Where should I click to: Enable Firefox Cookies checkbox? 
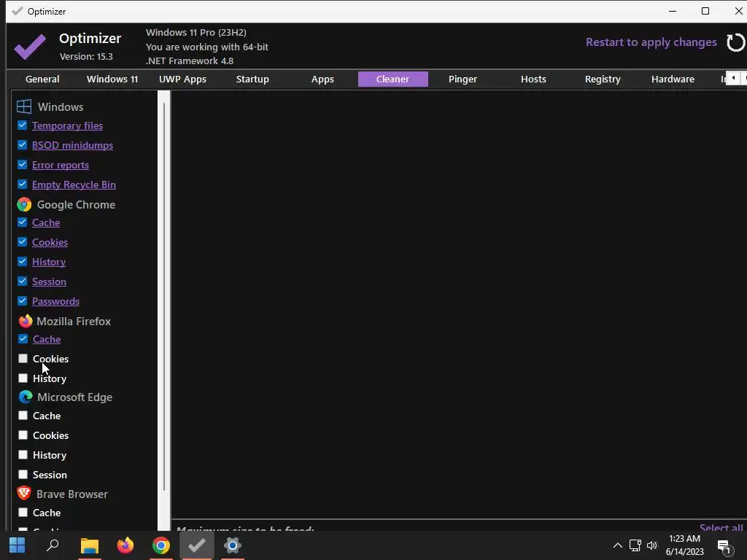[x=23, y=359]
